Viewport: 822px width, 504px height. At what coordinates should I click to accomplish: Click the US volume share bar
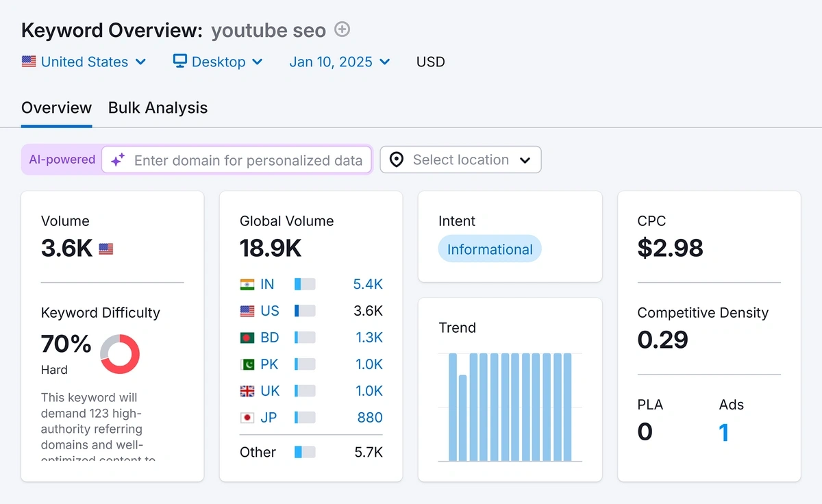tap(305, 311)
